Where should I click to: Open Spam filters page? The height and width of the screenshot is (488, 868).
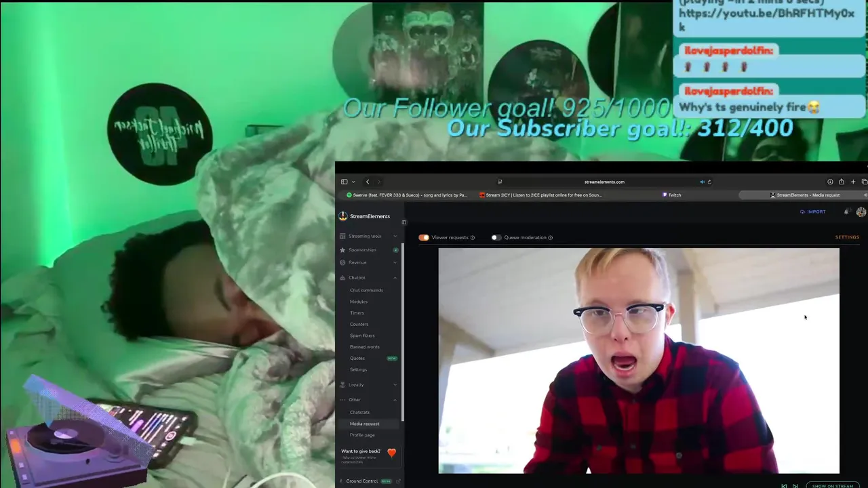(362, 335)
